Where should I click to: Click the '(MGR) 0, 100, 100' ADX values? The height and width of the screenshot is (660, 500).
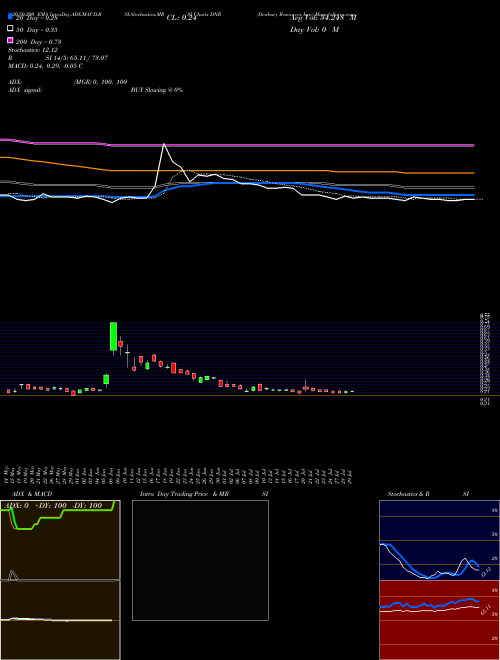point(100,82)
